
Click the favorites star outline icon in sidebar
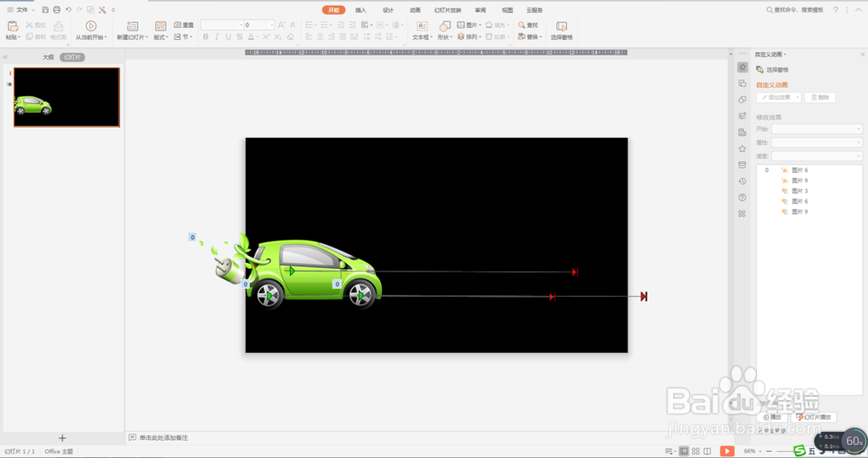742,149
